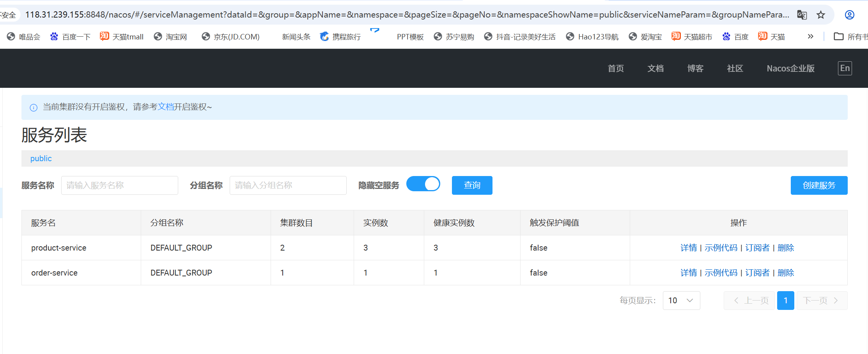The height and width of the screenshot is (354, 868).
Task: Go to 首页 in the Nacos header
Action: tap(616, 68)
